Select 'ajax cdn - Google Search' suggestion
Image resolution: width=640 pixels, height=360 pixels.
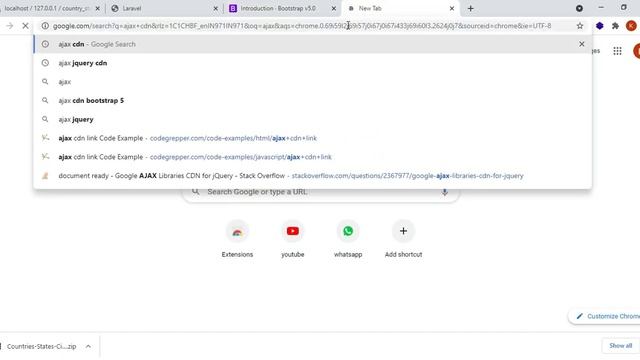coord(313,44)
